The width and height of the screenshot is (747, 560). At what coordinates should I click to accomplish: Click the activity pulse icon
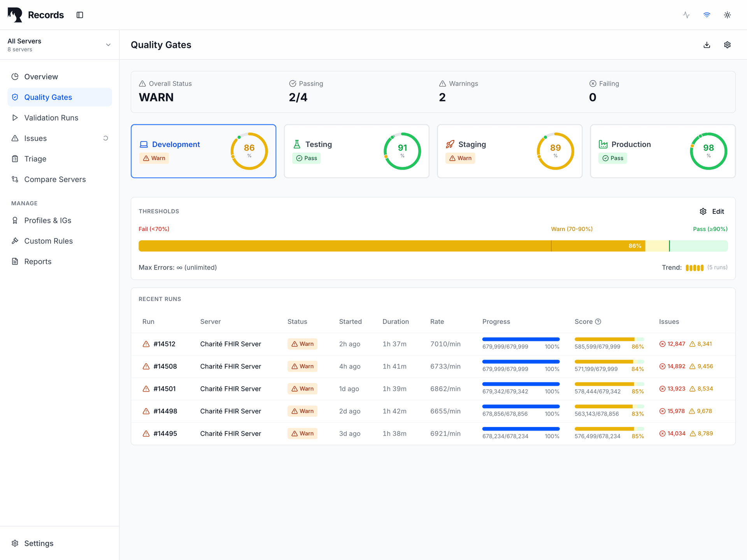[686, 15]
